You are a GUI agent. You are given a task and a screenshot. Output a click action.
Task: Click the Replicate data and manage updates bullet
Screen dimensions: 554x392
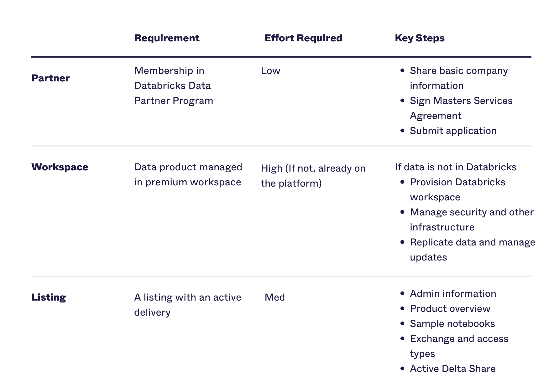pyautogui.click(x=472, y=250)
